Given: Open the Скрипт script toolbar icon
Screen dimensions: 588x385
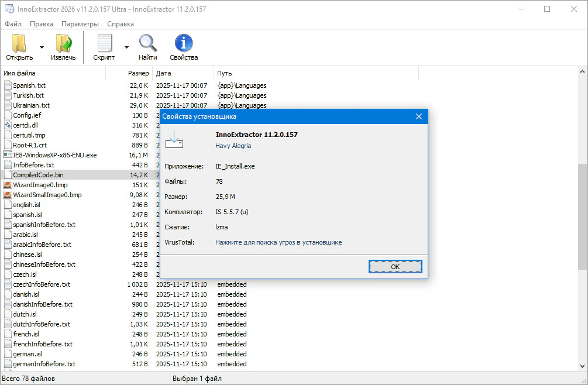Looking at the screenshot, I should tap(104, 43).
